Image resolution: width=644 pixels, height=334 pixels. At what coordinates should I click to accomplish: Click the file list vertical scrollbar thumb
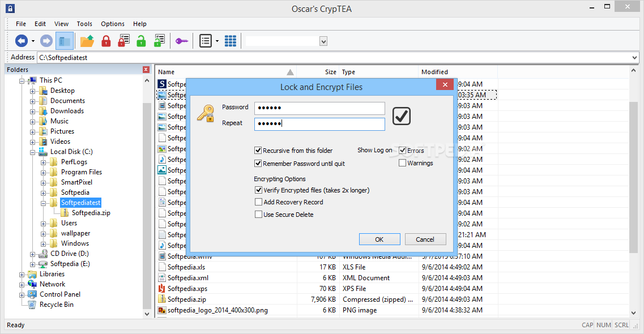coord(633,177)
